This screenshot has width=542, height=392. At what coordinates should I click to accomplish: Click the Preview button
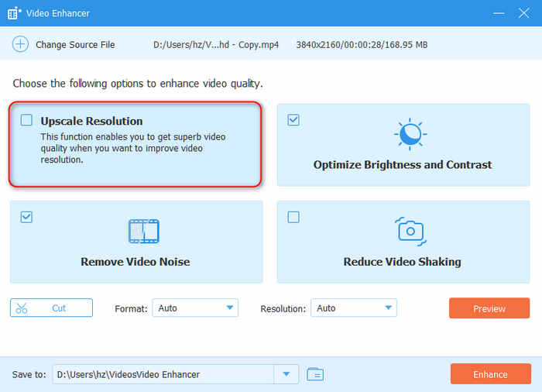click(x=489, y=308)
